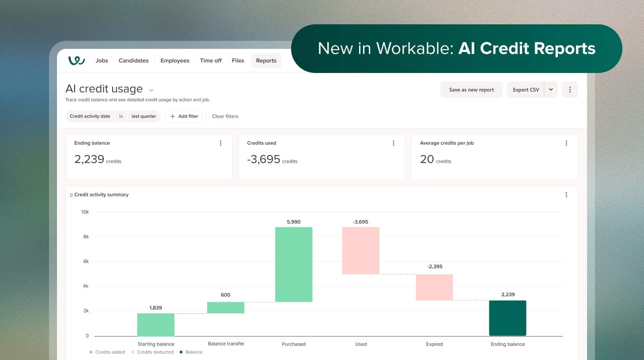Toggle the Balance legend item
This screenshot has height=360, width=644.
pyautogui.click(x=191, y=352)
